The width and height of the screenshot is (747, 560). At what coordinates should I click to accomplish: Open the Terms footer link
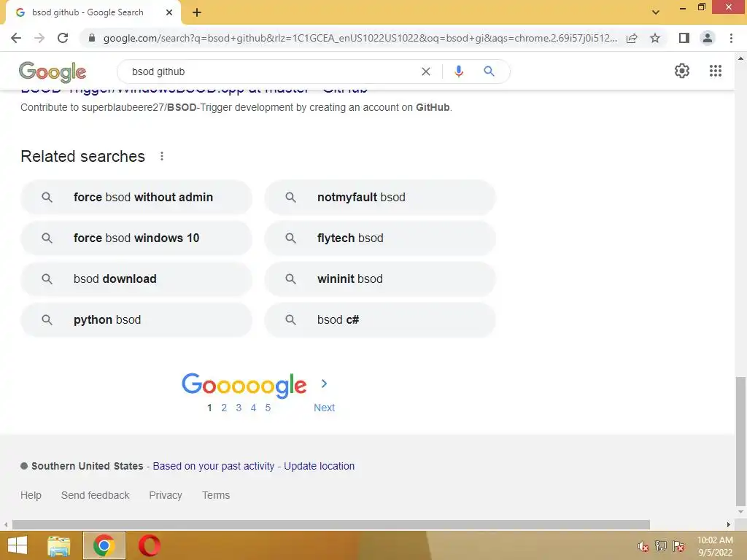(216, 495)
